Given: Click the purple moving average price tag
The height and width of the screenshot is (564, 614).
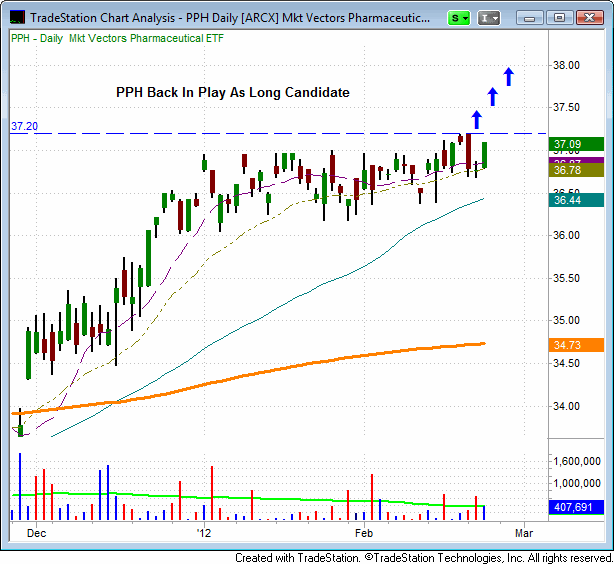Looking at the screenshot, I should [576, 160].
